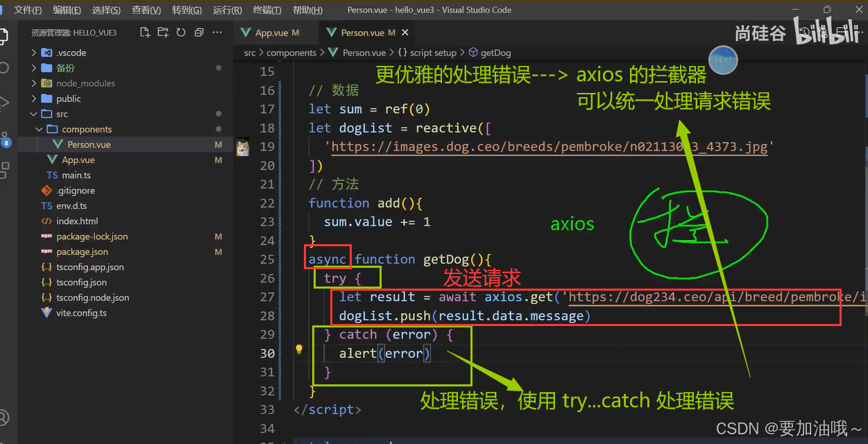Open the 文件(F) menu
868x444 pixels.
coord(28,10)
